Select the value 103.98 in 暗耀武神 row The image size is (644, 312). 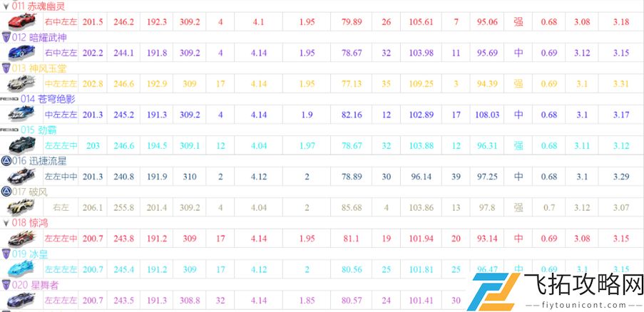point(421,53)
